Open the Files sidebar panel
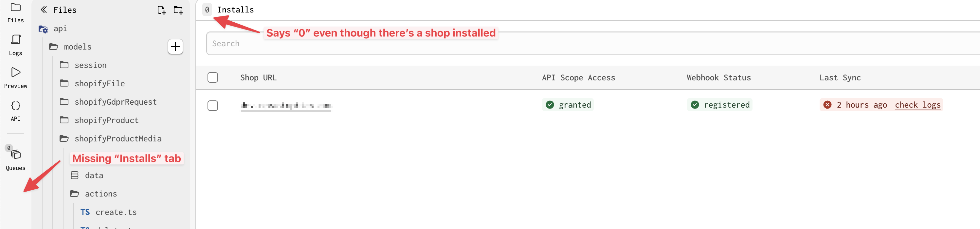980x229 pixels. click(x=16, y=12)
